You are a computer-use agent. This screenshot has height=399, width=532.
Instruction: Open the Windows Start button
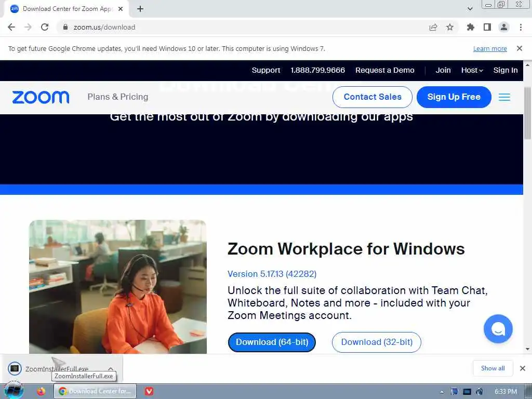pos(14,391)
